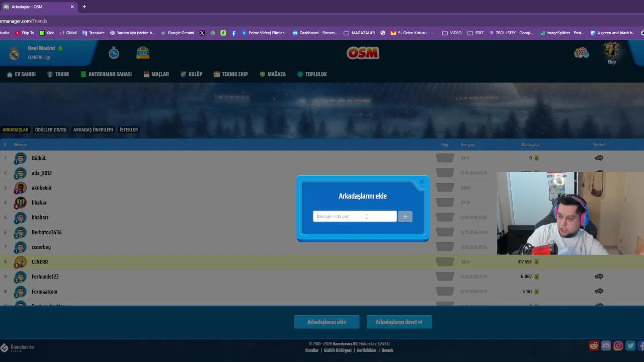Open ANTRENMAN SAHASI menu
The image size is (644, 362).
106,74
